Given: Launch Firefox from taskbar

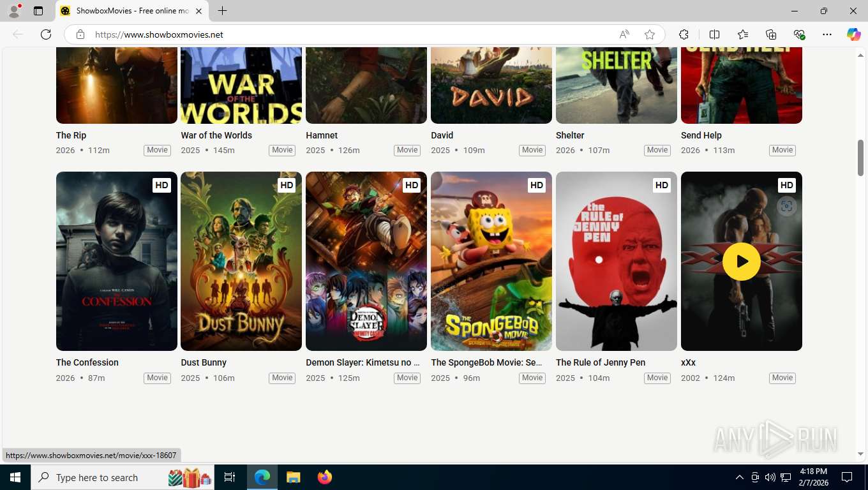Looking at the screenshot, I should click(325, 477).
